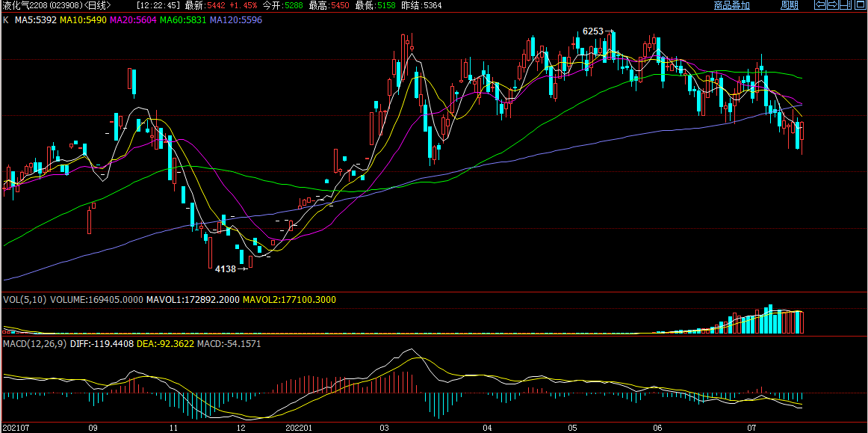868x433 pixels.
Task: Click the [12:22:45] time stamp
Action: [x=158, y=5]
